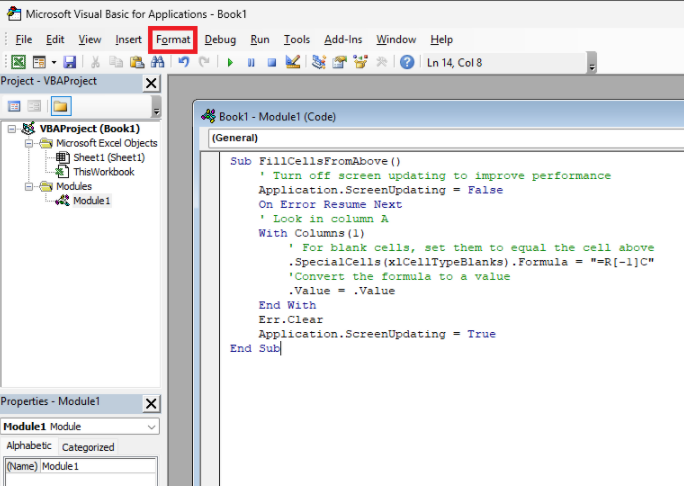
Task: Open Module1 Module object dropdown
Action: tap(80, 426)
